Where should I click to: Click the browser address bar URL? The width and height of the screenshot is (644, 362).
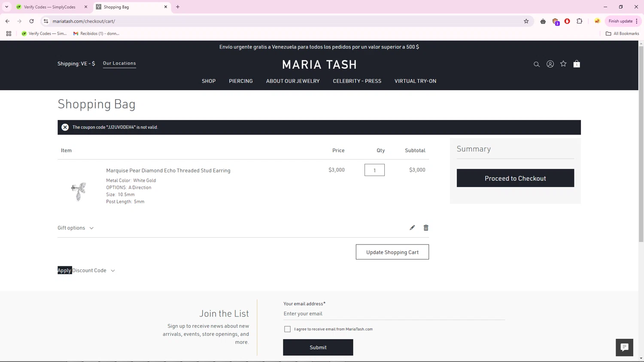click(84, 21)
